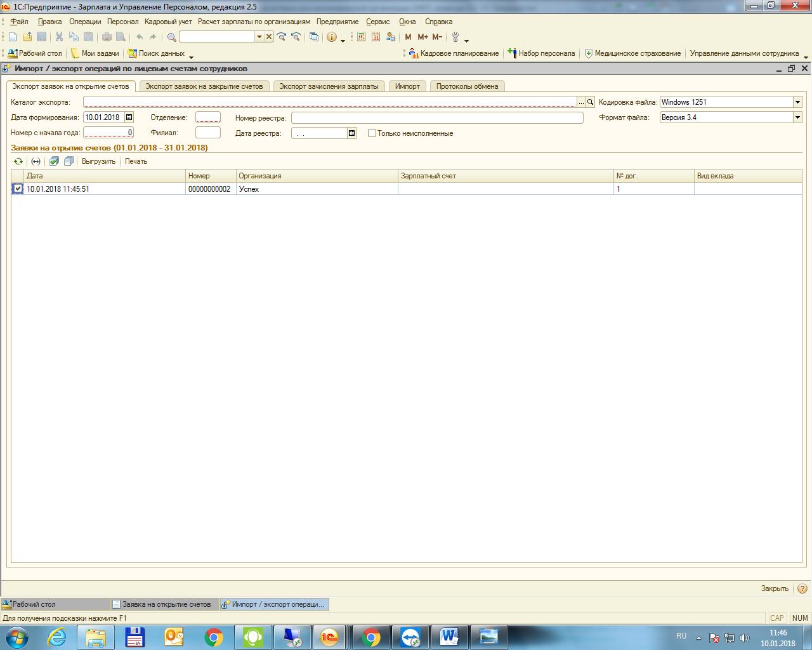Click the Find next icon
Viewport: 812px width, 650px height.
pos(282,37)
